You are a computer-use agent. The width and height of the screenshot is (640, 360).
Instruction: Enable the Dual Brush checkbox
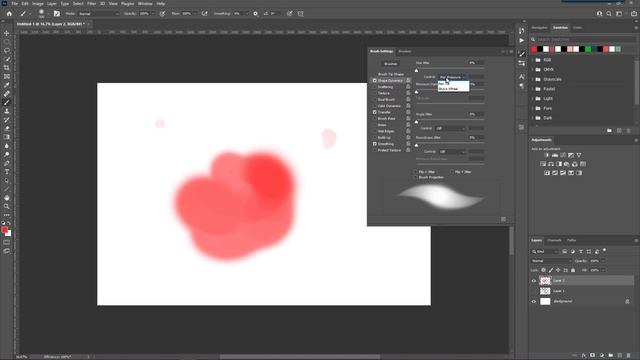point(374,100)
